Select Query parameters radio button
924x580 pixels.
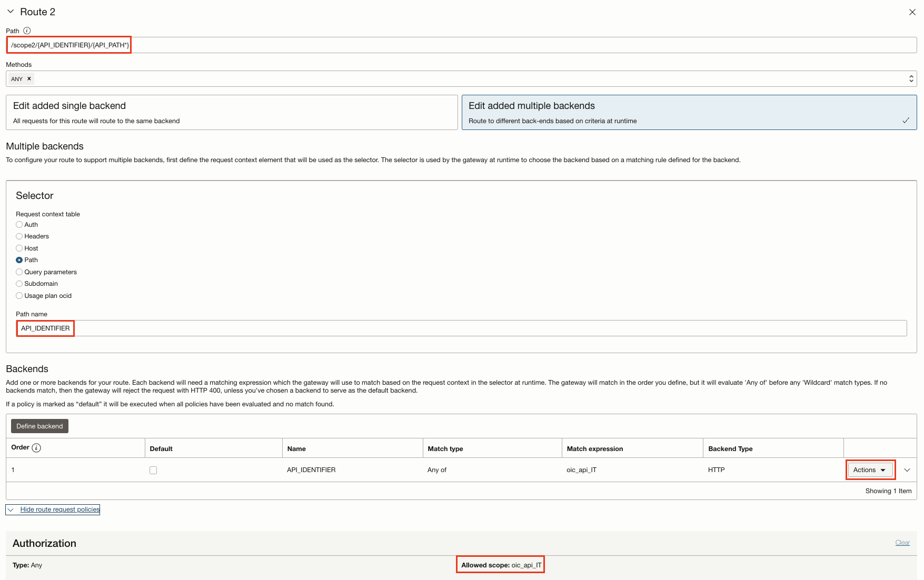click(x=19, y=272)
